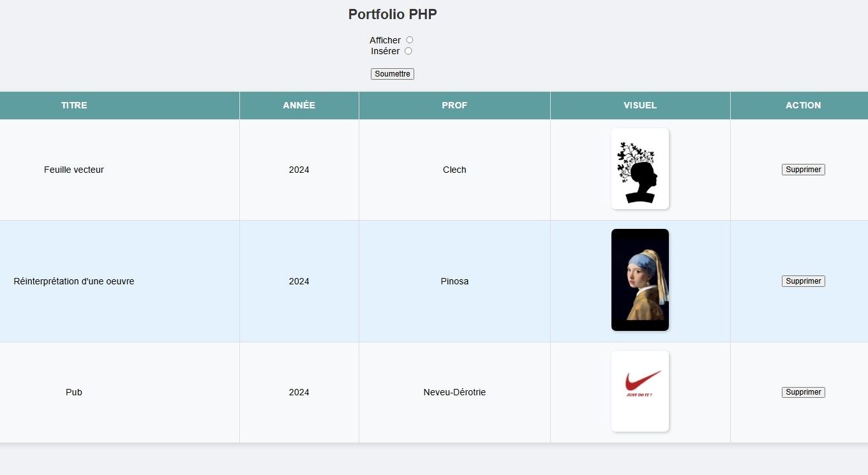Click the Portfolio PHP page heading
868x475 pixels.
click(393, 14)
